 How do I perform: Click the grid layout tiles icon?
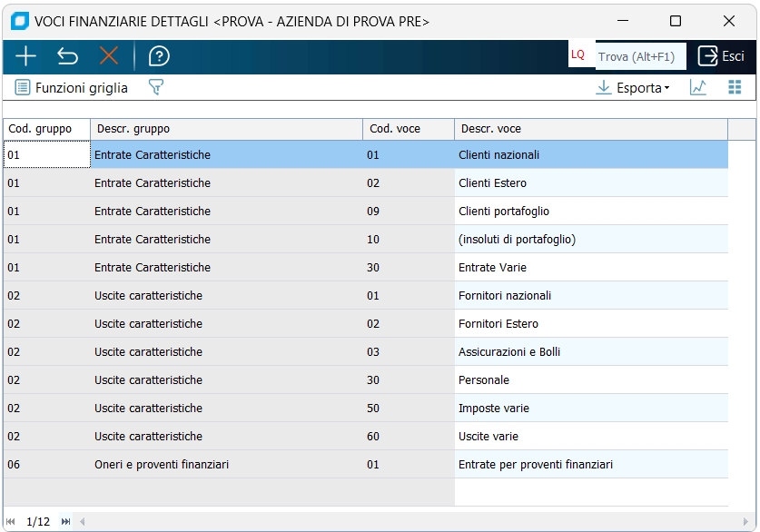(x=735, y=88)
